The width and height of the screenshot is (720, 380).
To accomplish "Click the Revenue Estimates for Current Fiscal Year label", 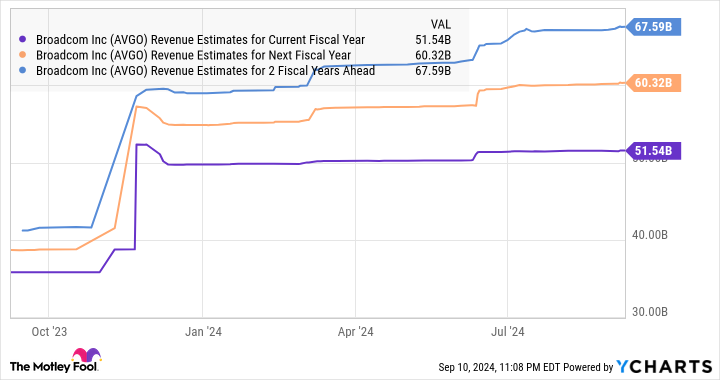I will (x=200, y=40).
